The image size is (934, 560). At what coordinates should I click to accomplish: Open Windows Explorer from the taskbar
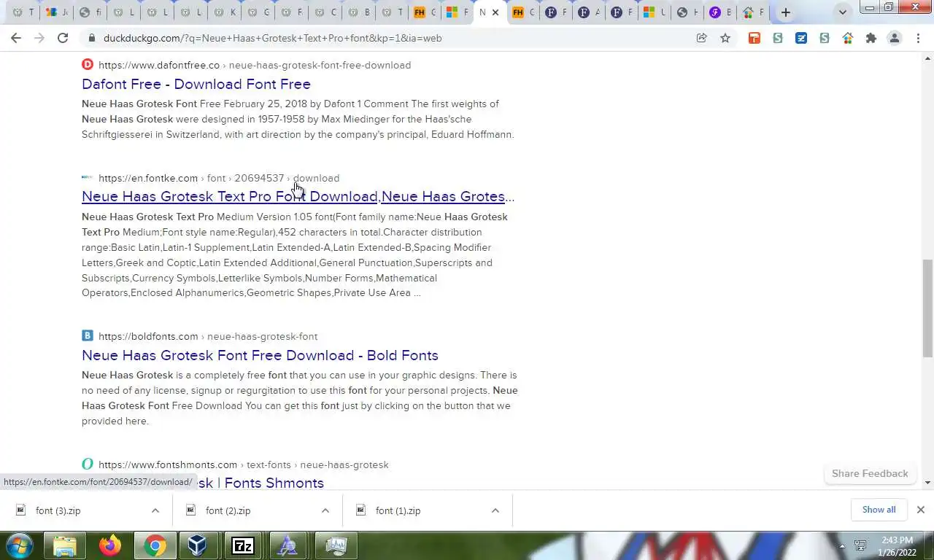[x=65, y=545]
